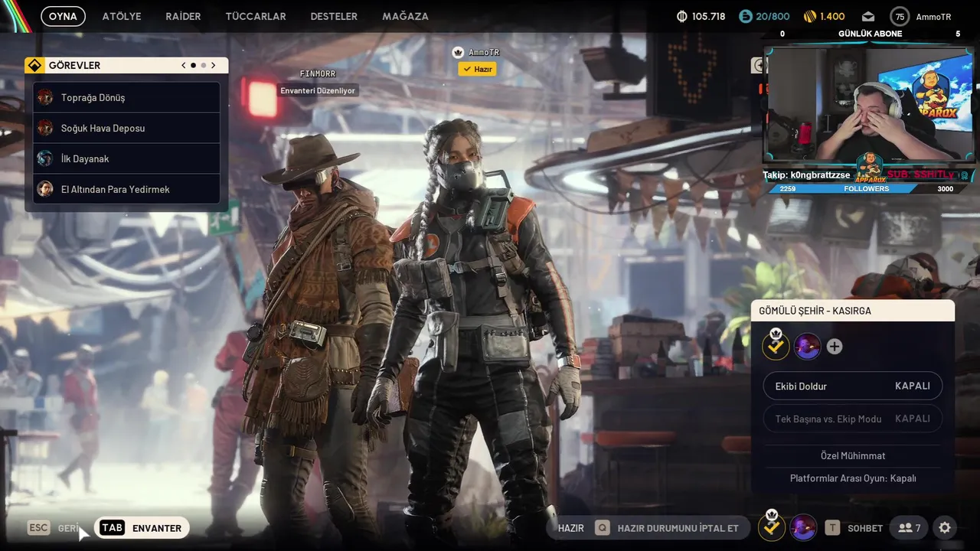Open the İlk Dayanak quest
Image resolution: width=980 pixels, height=551 pixels.
[126, 158]
